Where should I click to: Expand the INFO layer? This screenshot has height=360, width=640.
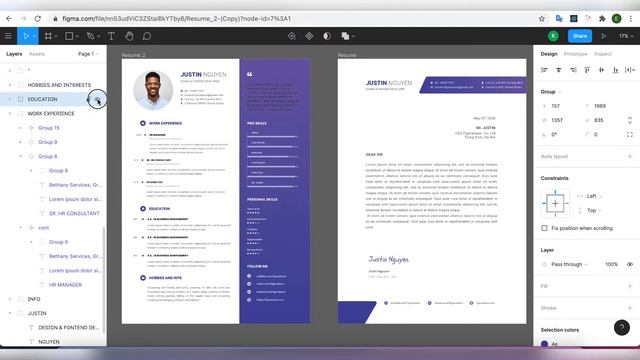point(10,299)
